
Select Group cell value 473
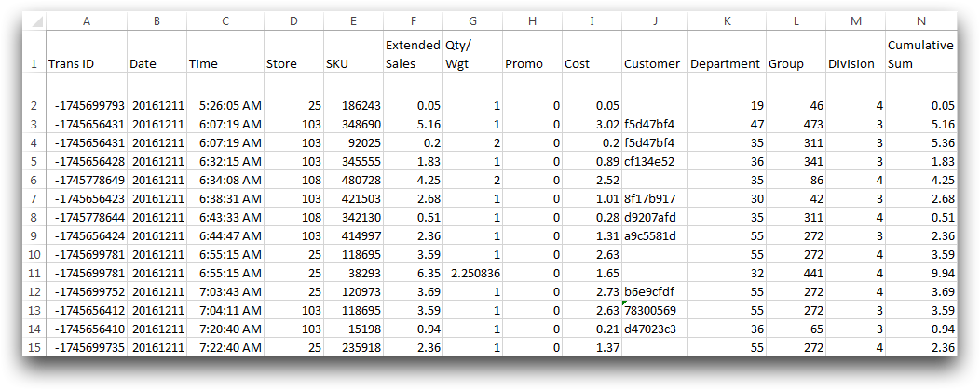(796, 123)
